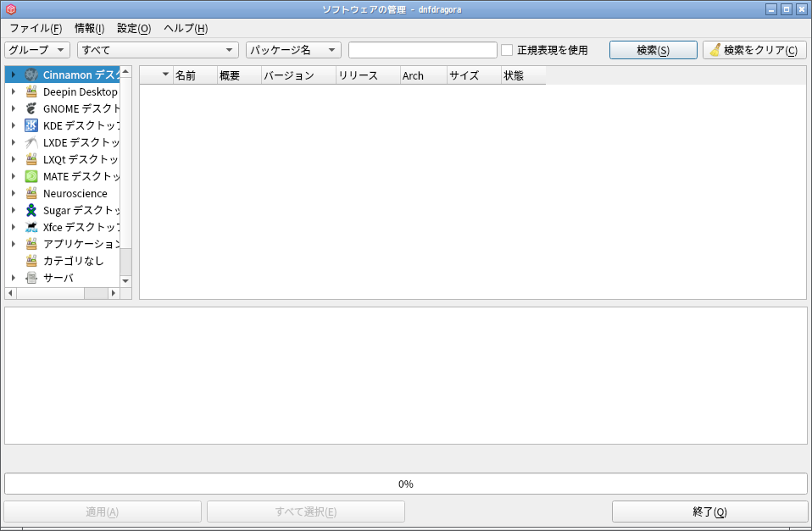Expand the サーバ tree node
The width and height of the screenshot is (812, 531).
(x=14, y=278)
